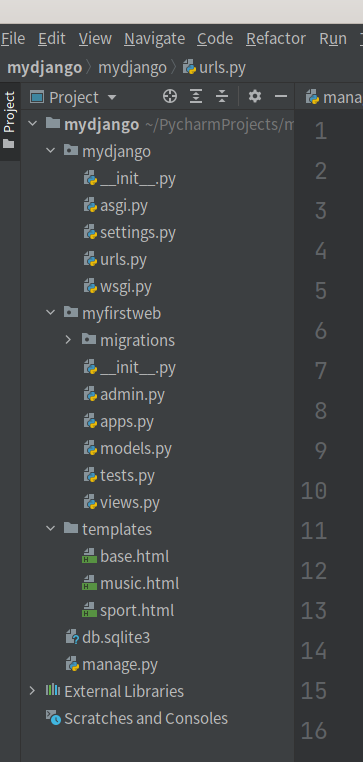Collapse the templates folder
Image resolution: width=363 pixels, height=762 pixels.
coord(51,529)
